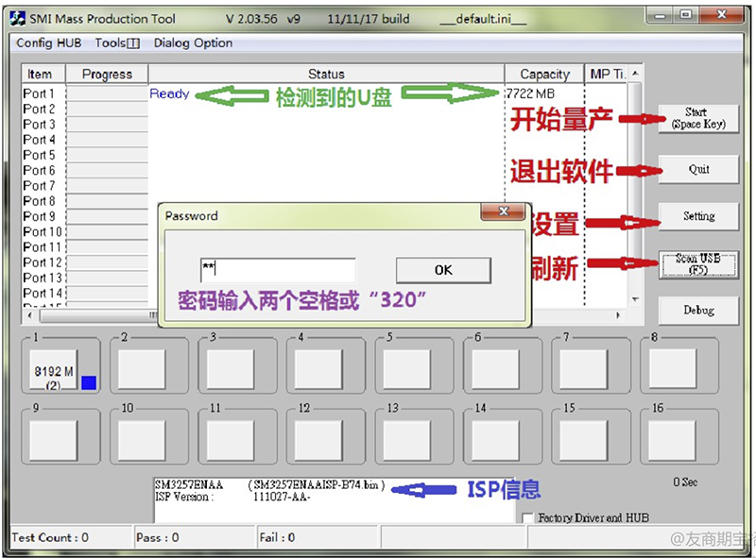
Task: Click the Scan USB (F5) button
Action: (x=698, y=264)
